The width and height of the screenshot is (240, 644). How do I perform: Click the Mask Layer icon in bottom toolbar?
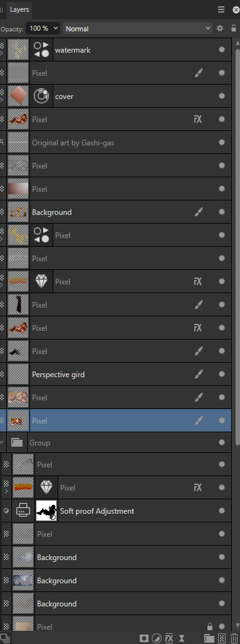click(x=144, y=638)
